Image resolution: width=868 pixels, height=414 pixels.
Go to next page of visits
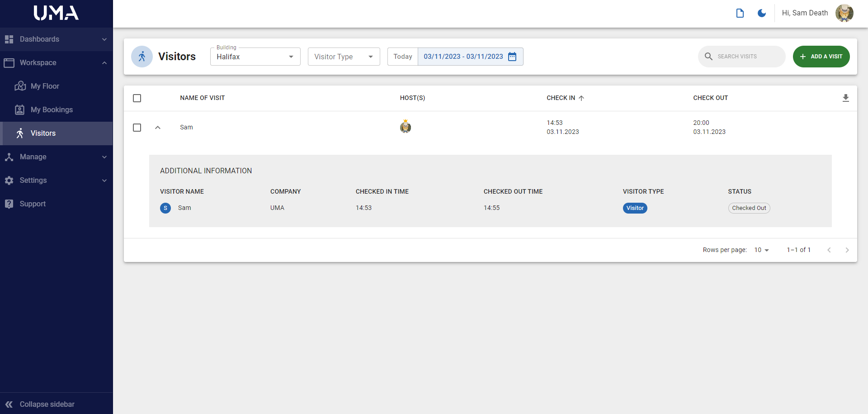[x=847, y=250]
